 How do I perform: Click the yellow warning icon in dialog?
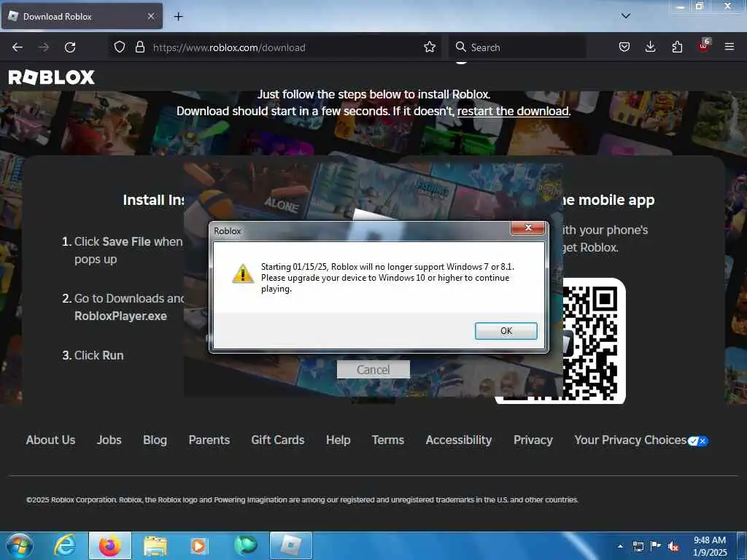pos(242,274)
